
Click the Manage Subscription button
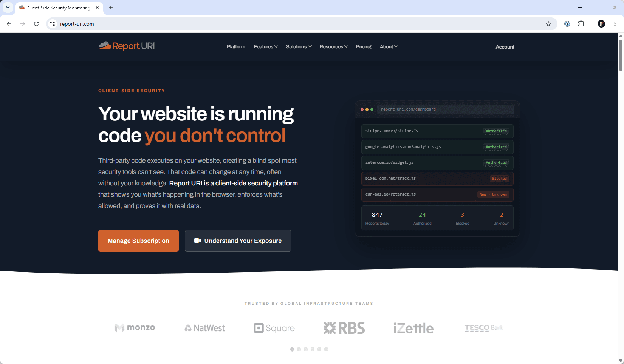(x=138, y=241)
